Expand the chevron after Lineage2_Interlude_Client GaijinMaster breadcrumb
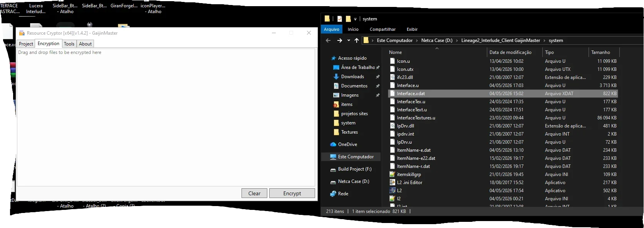 [x=545, y=40]
